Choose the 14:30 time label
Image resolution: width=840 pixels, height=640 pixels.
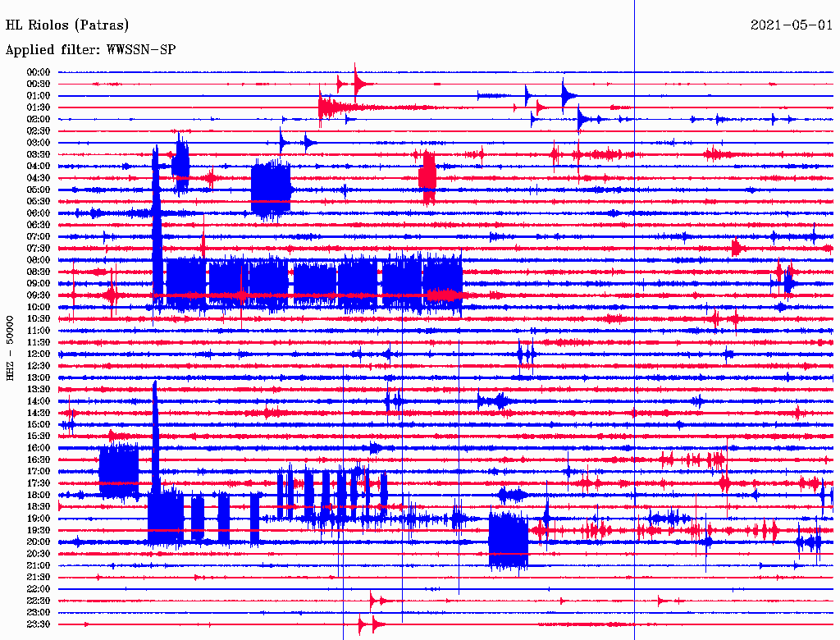[39, 413]
